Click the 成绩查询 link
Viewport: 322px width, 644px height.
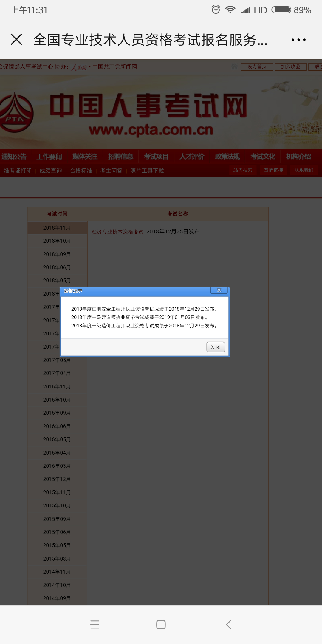pos(51,171)
